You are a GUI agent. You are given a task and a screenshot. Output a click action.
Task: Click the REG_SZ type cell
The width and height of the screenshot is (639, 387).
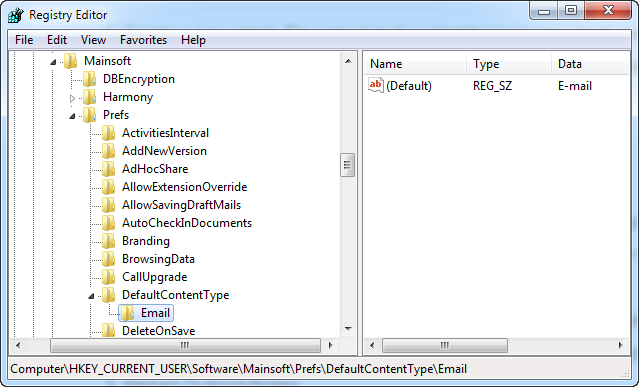point(492,86)
